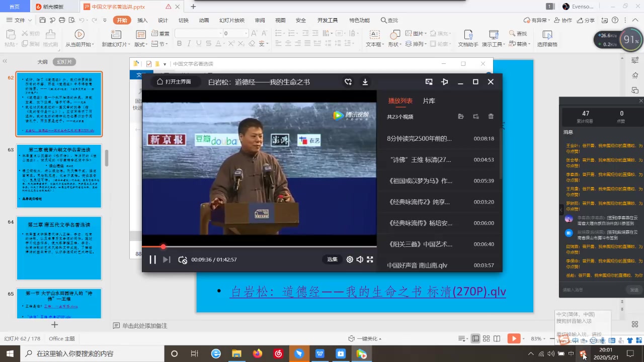Open the 选择窗格 selection pane
Screen dimensions: 644x362
547,38
